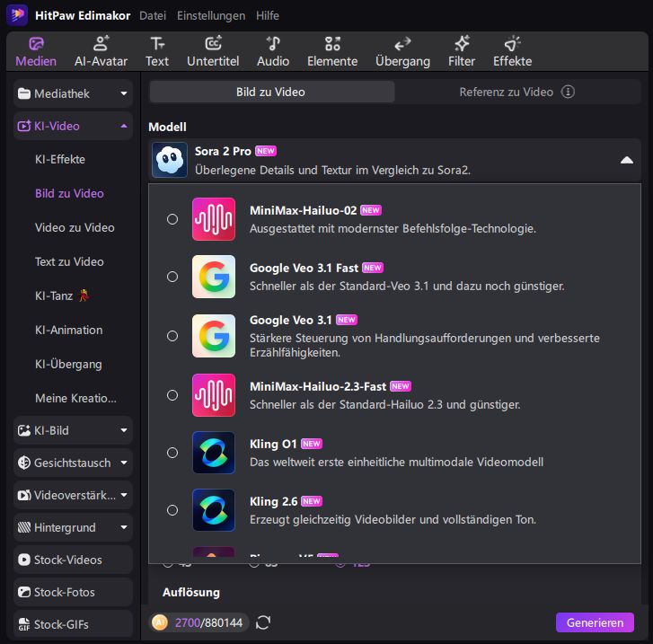Click the refresh credits icon
This screenshot has height=644, width=653.
(263, 622)
